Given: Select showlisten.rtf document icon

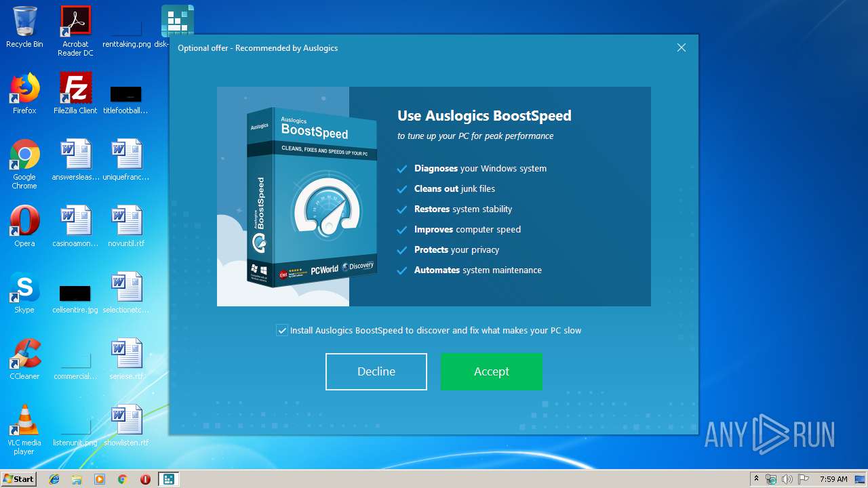Looking at the screenshot, I should [x=126, y=426].
